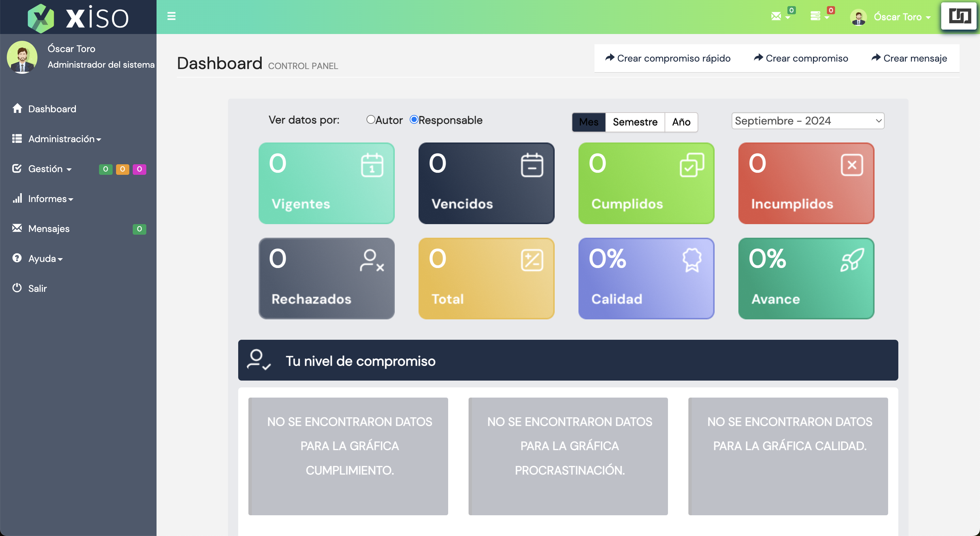The width and height of the screenshot is (980, 536).
Task: Select the Responsable radio button
Action: 413,120
